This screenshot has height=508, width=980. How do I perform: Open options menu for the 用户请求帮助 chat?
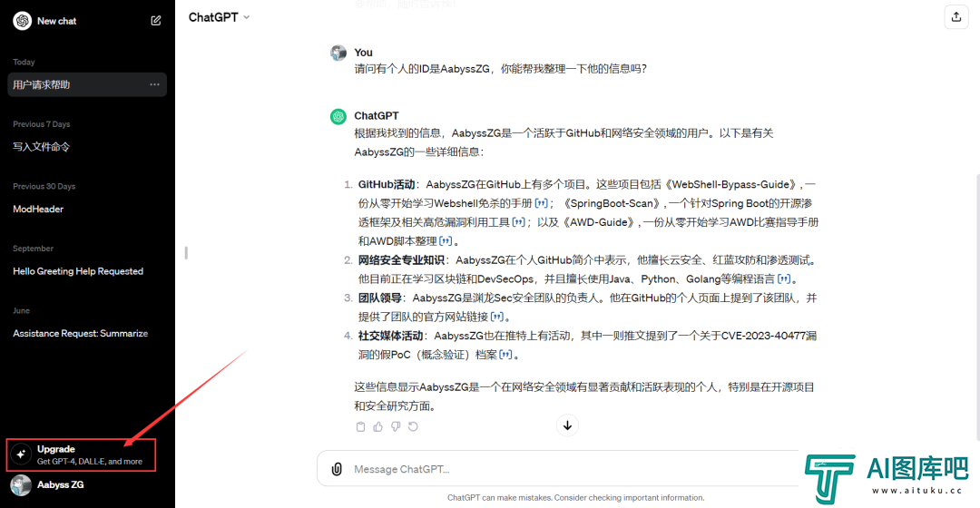[154, 84]
